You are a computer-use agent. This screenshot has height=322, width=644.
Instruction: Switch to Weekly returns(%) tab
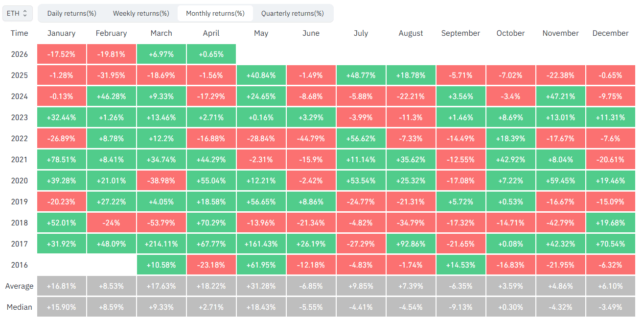(x=141, y=13)
